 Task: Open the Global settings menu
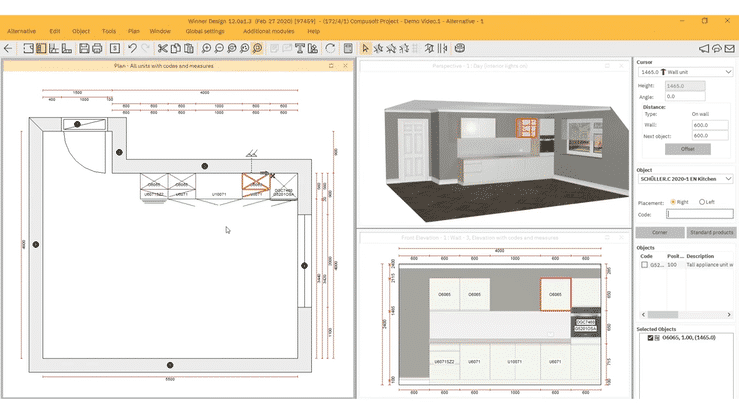point(205,31)
